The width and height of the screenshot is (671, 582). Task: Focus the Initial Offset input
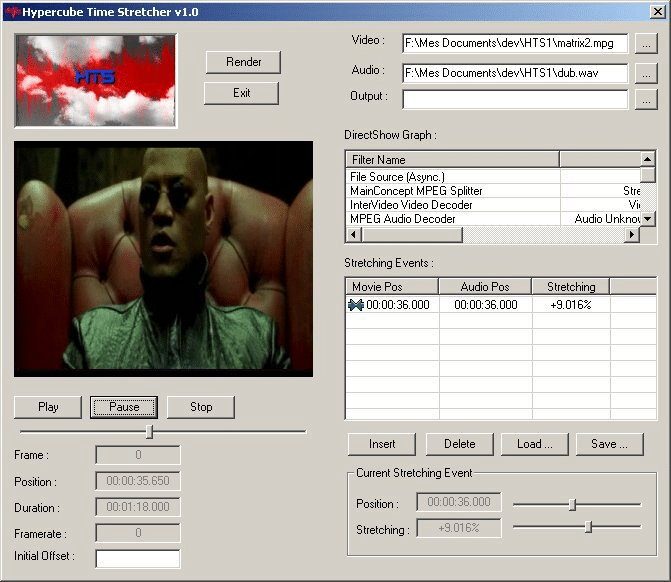tap(138, 559)
